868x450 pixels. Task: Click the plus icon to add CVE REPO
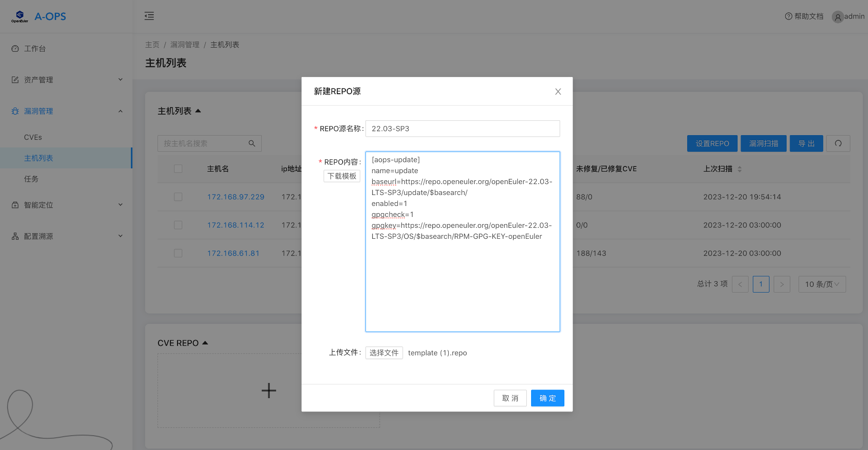tap(269, 391)
